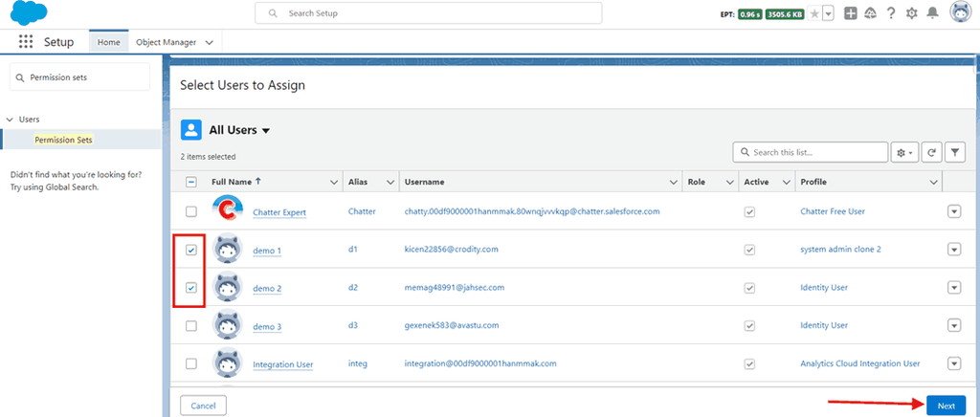Open the list view controls gear dropdown
The width and height of the screenshot is (980, 417).
(x=903, y=152)
